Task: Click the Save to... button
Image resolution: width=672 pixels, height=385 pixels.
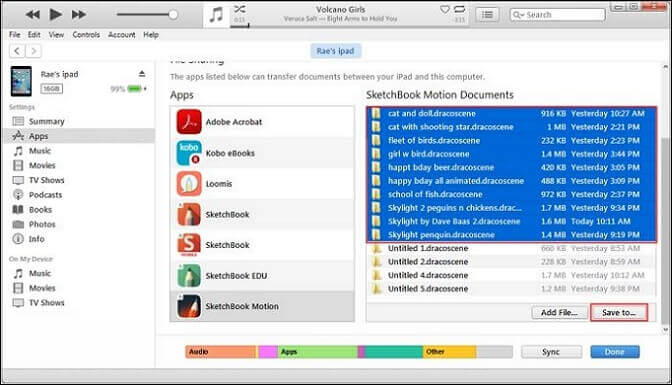Action: [618, 313]
